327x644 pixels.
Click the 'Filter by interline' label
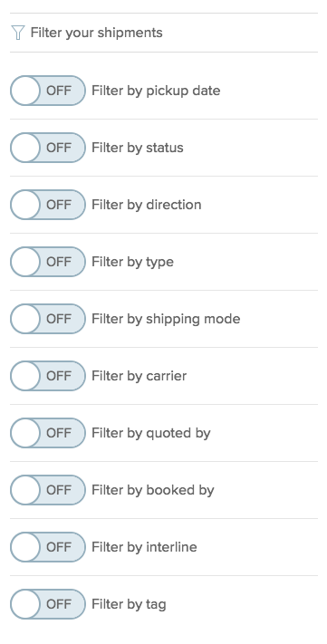[x=144, y=547]
